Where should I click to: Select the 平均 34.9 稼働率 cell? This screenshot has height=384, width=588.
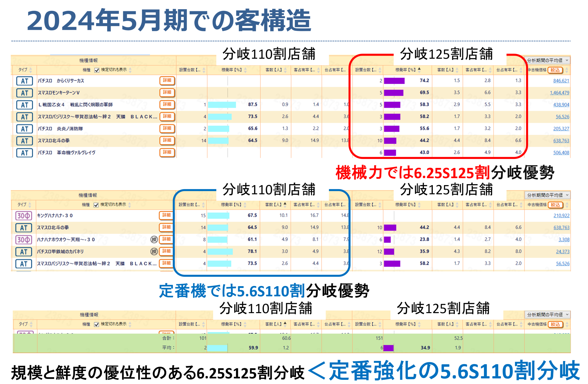[425, 348]
